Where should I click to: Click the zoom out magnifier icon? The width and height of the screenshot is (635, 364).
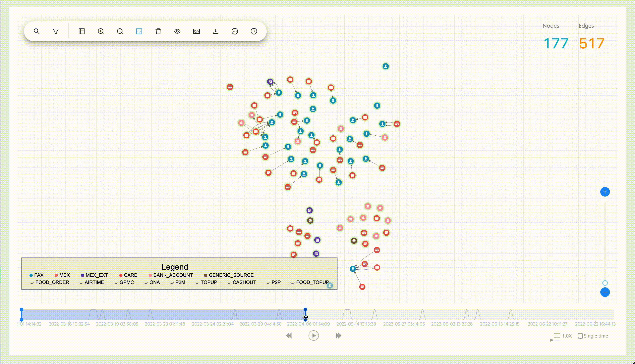click(120, 31)
